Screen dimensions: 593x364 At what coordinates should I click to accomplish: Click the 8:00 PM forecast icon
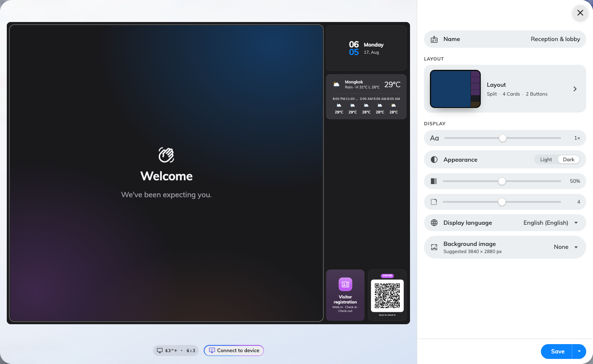[x=339, y=105]
